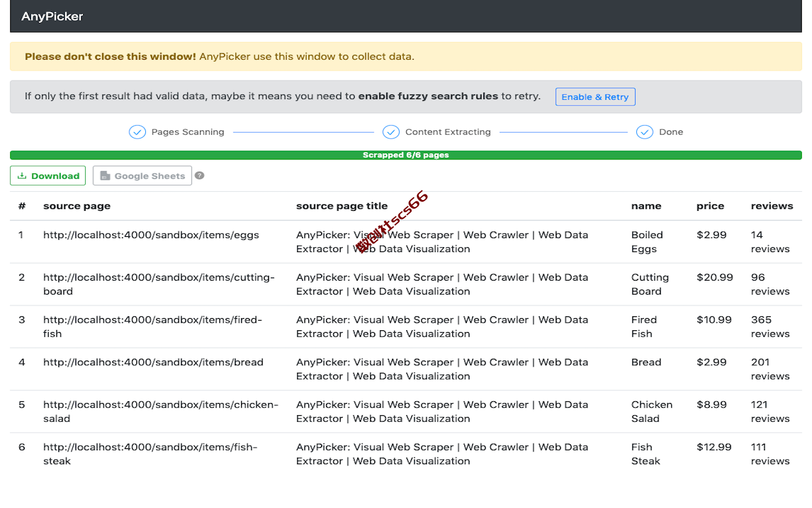
Task: Select the items/fish-steak source URL
Action: [x=150, y=454]
